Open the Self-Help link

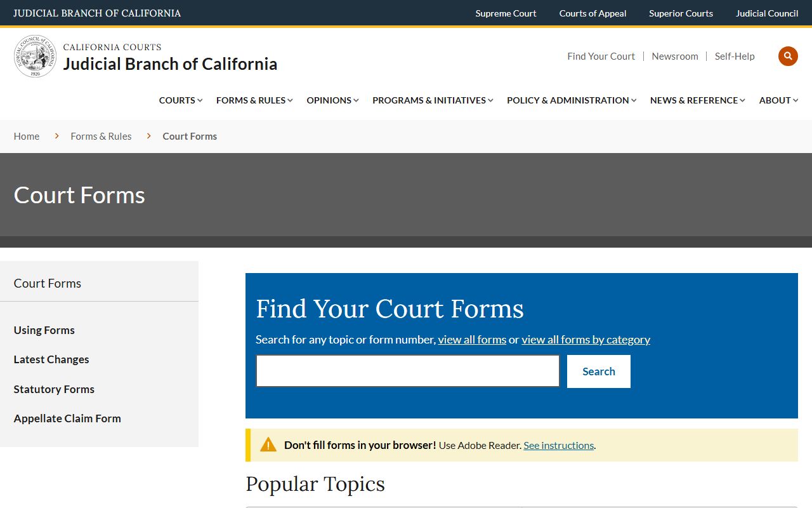tap(735, 57)
